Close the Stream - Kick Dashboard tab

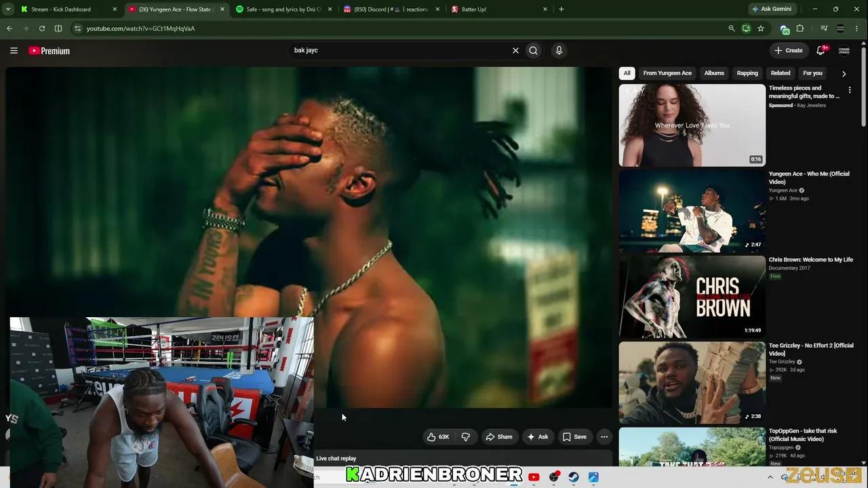[x=115, y=9]
